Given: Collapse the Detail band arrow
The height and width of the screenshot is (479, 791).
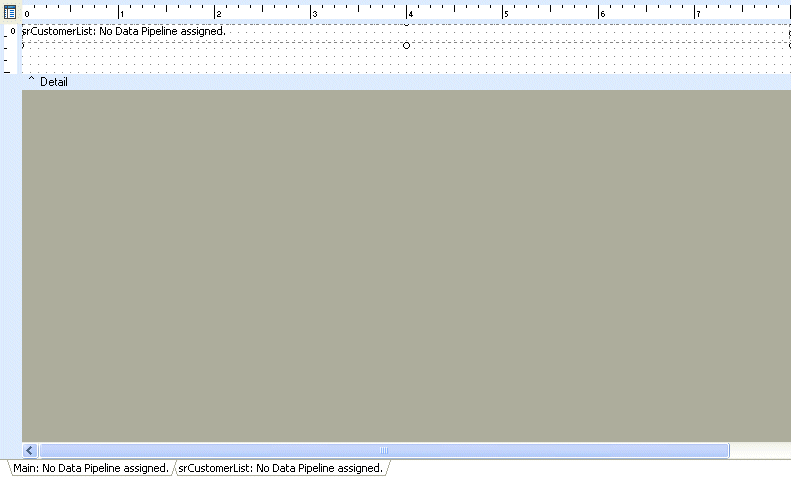Looking at the screenshot, I should (x=31, y=80).
